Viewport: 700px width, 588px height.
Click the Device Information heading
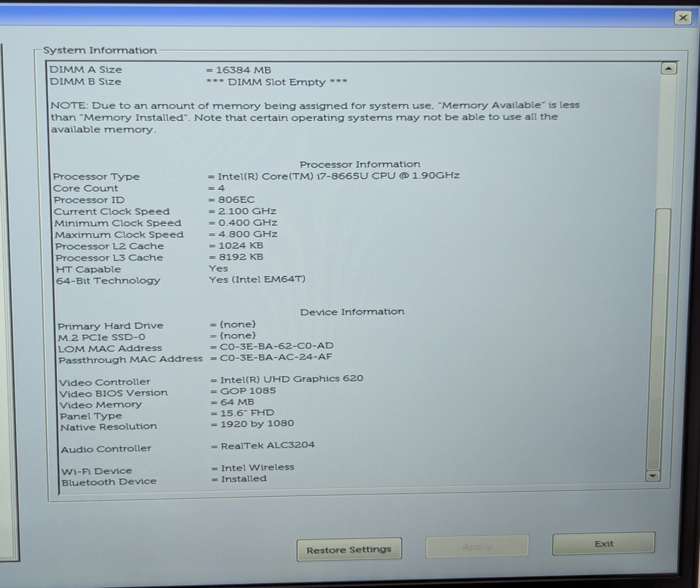click(x=352, y=312)
